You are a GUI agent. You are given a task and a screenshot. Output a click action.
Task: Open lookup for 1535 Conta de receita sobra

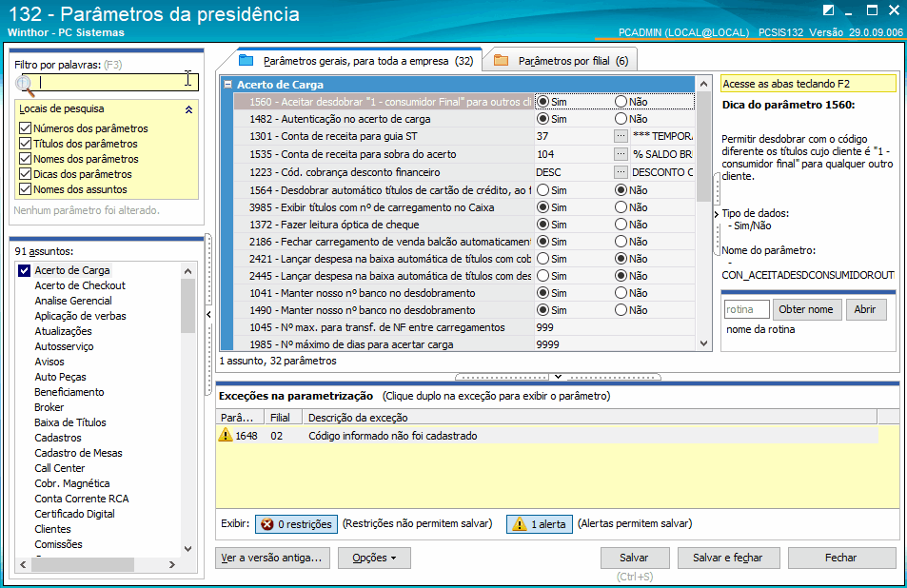[621, 154]
